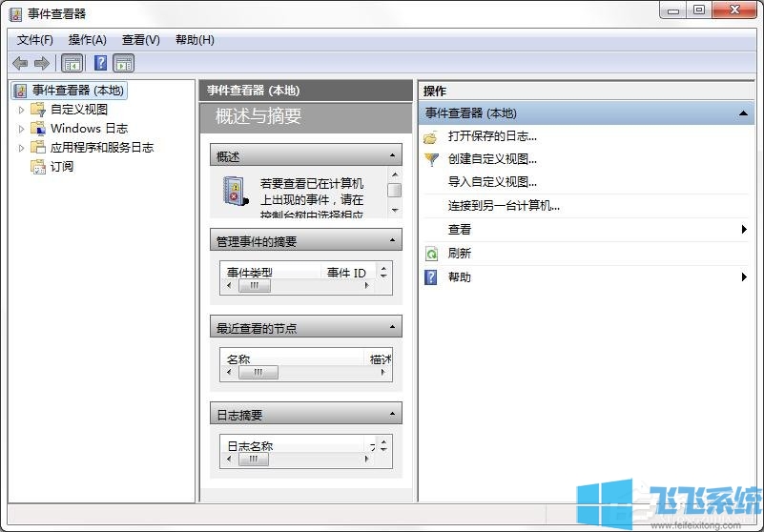Click the 打开保存的日志 folder icon
This screenshot has height=532, width=764.
click(x=431, y=136)
